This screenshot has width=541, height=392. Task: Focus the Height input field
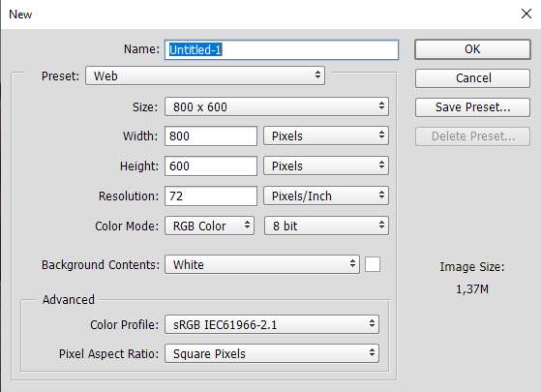point(211,166)
